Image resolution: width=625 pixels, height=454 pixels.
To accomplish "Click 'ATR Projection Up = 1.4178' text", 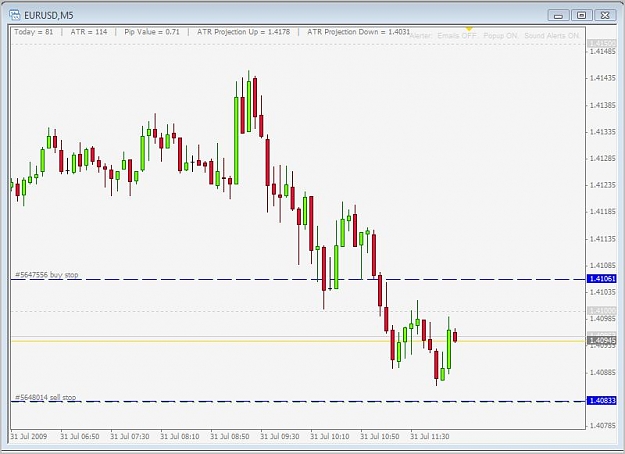I will pyautogui.click(x=243, y=32).
